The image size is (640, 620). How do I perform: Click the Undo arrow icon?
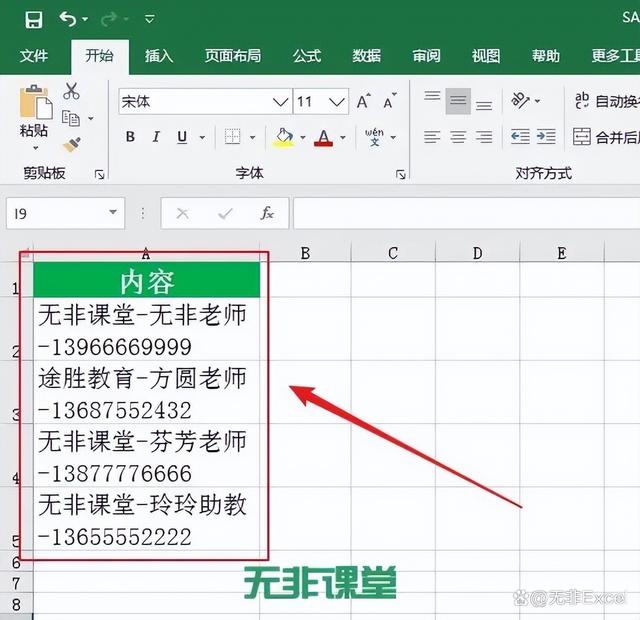point(67,19)
